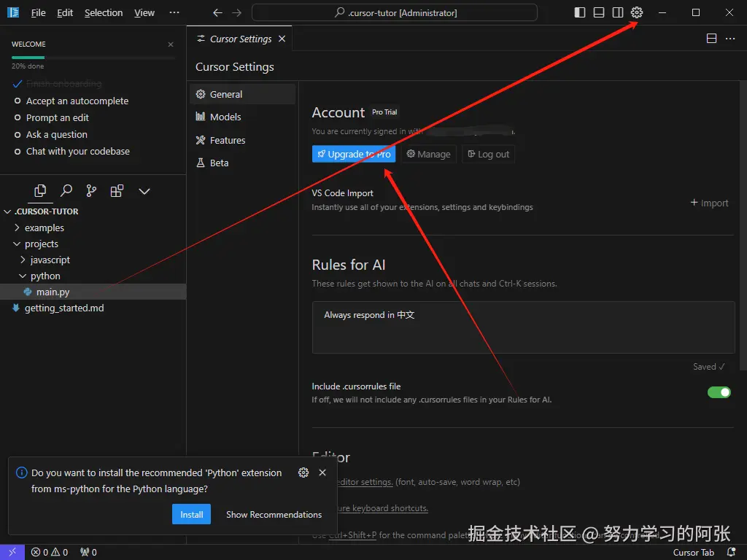747x560 pixels.
Task: Select Ask a question step
Action: (x=57, y=134)
